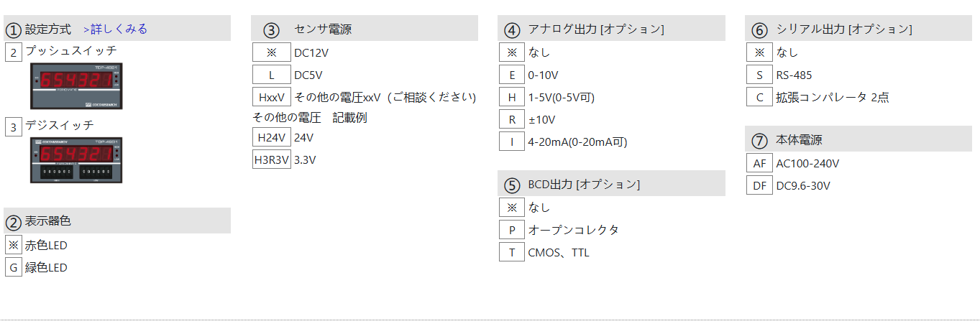Select code S for RS-485
The width and height of the screenshot is (980, 329).
(759, 75)
